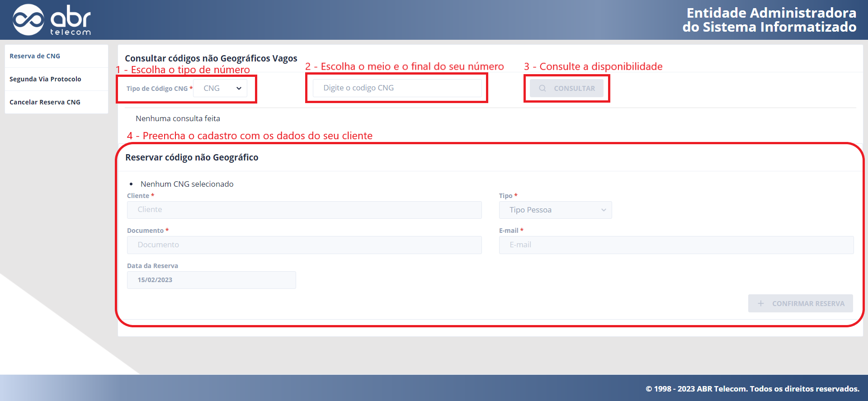Click the Data da Reserva date field
This screenshot has width=868, height=401.
click(211, 280)
